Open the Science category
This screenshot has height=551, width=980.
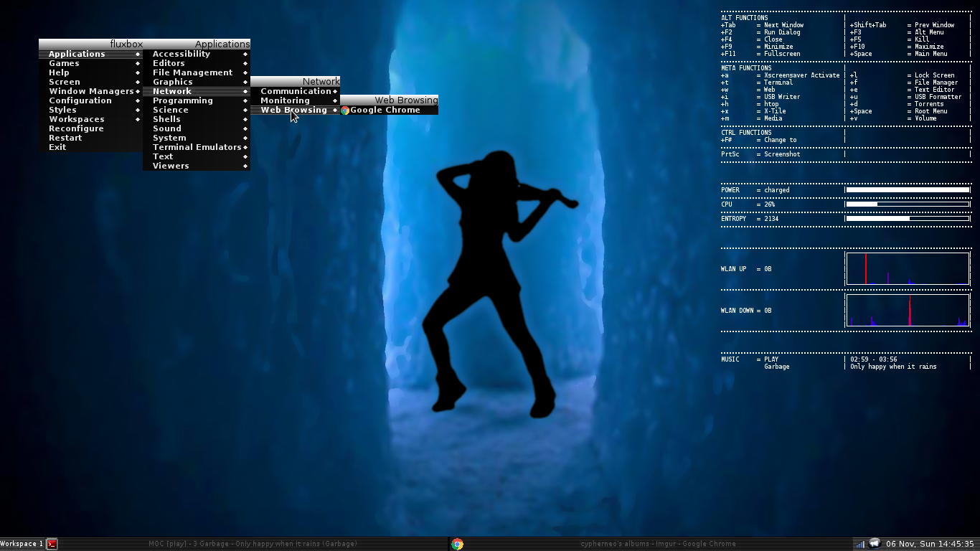pos(197,110)
